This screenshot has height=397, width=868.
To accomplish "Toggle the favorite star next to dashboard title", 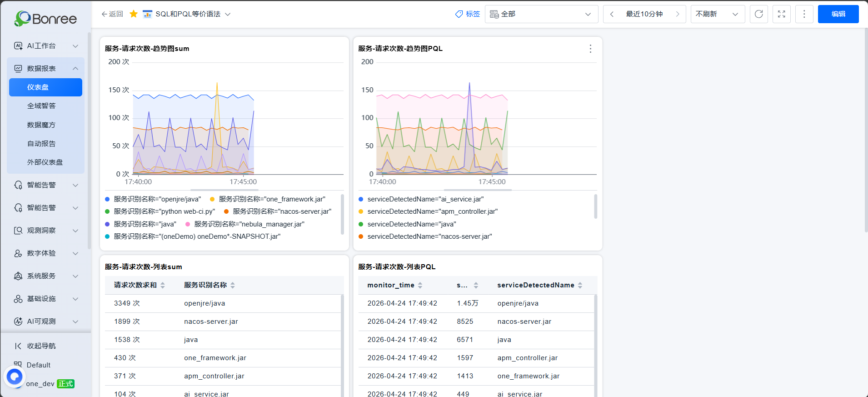I will click(134, 14).
